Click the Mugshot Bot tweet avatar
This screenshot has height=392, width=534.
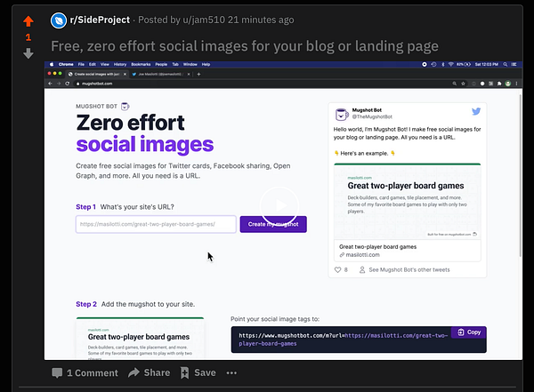342,115
